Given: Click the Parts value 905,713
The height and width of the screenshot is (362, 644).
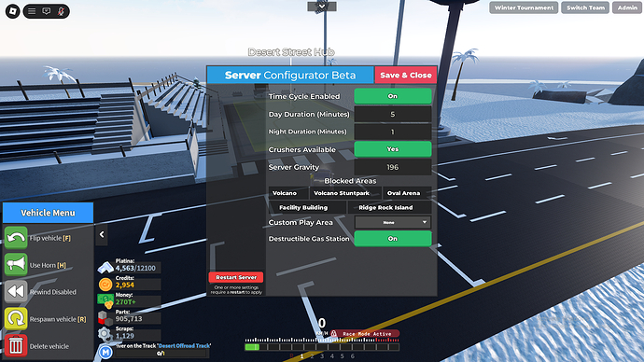Looking at the screenshot, I should tap(129, 319).
